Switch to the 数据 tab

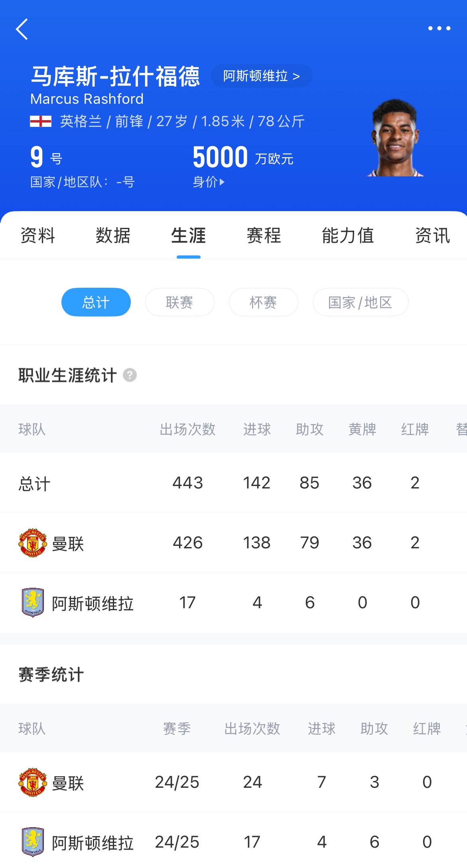click(113, 235)
